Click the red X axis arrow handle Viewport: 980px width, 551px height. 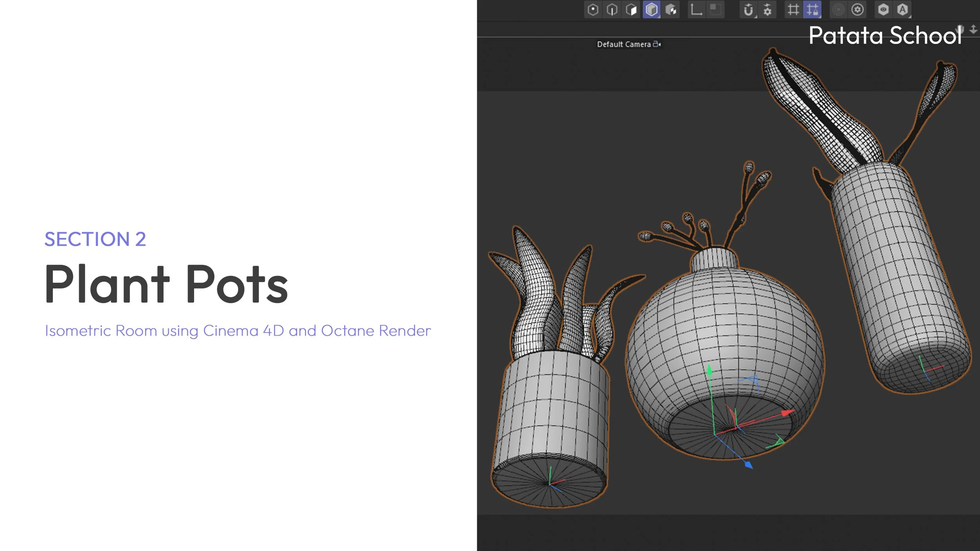coord(787,413)
